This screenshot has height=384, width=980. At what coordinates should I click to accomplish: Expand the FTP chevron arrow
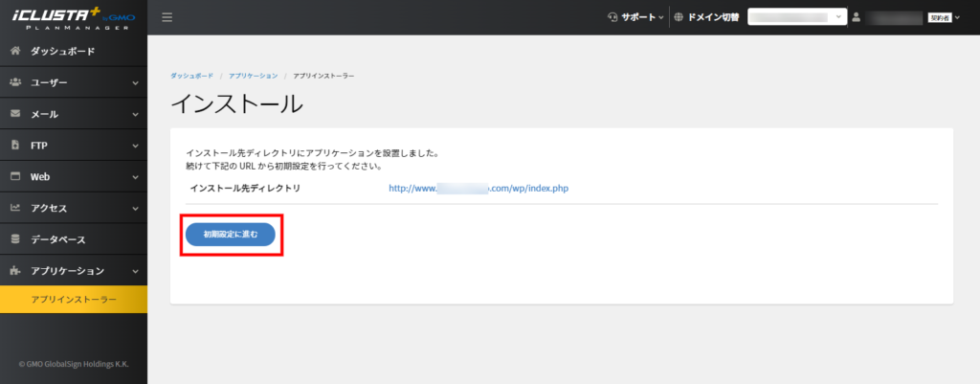[136, 146]
